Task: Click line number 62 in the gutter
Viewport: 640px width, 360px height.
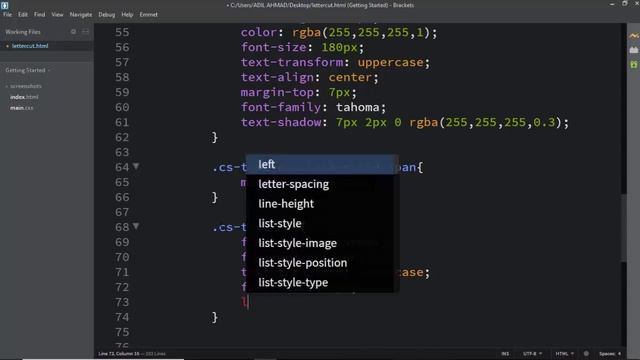Action: point(122,137)
